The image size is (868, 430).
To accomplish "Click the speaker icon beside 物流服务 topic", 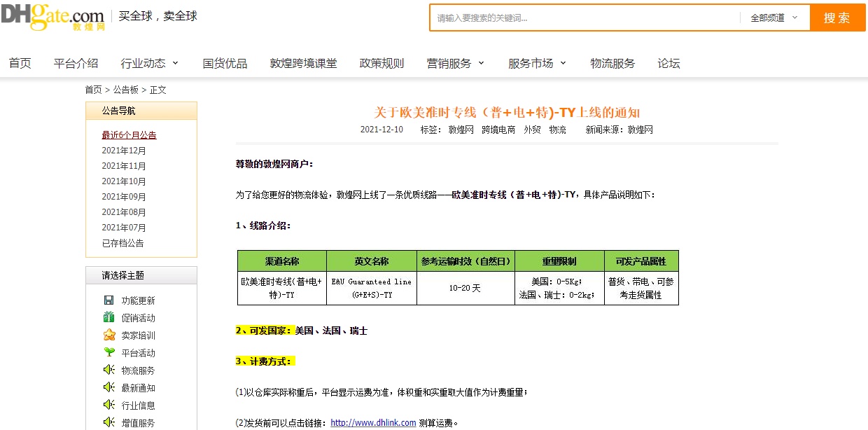I will coord(108,370).
